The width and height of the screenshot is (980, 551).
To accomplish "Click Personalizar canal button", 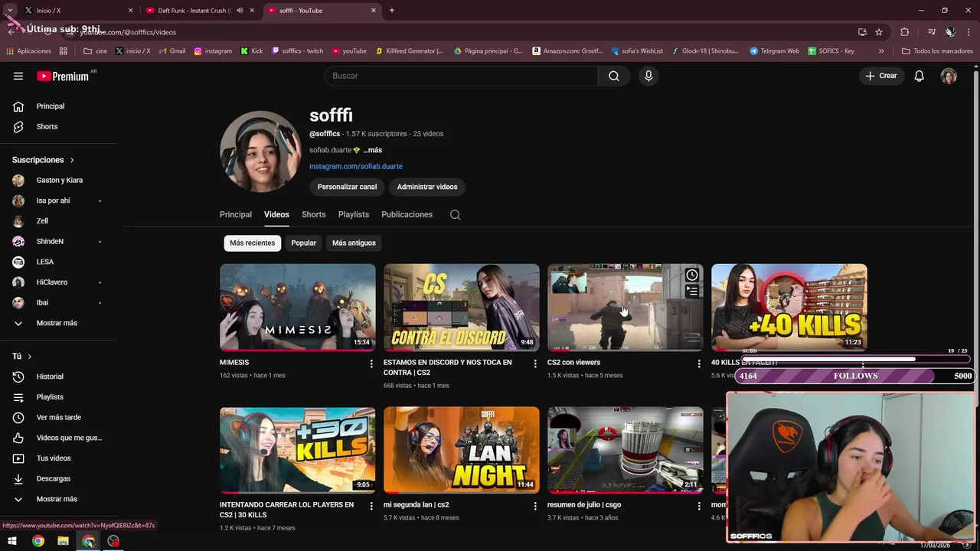I will tap(347, 187).
